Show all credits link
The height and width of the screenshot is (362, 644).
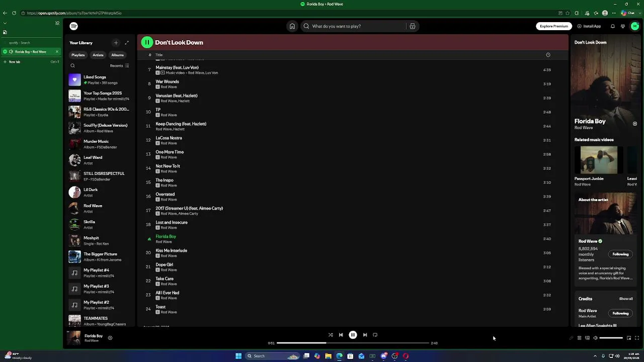click(626, 299)
